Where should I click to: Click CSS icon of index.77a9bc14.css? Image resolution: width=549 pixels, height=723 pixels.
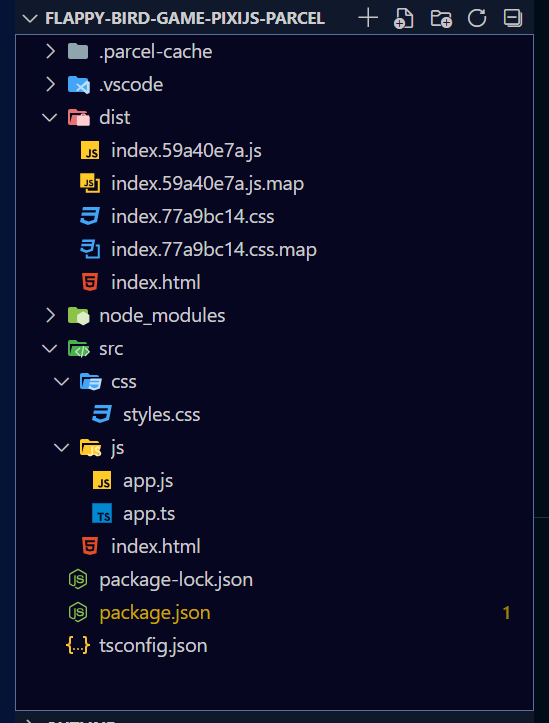tap(90, 217)
